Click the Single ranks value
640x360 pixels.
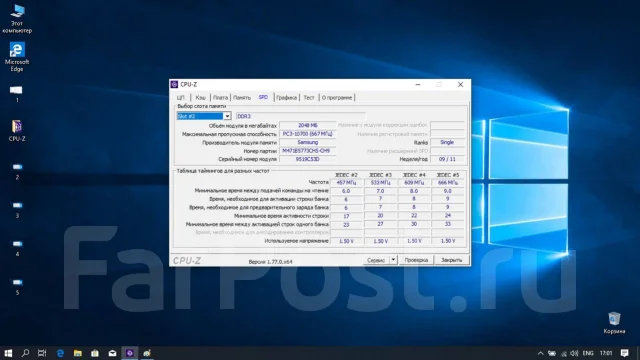[x=447, y=142]
